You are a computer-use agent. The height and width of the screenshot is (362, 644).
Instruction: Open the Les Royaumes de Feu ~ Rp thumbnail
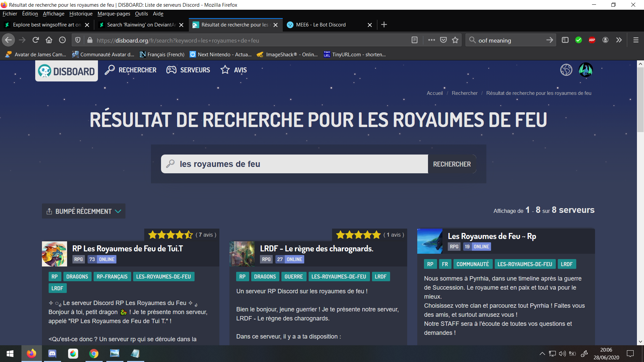430,241
